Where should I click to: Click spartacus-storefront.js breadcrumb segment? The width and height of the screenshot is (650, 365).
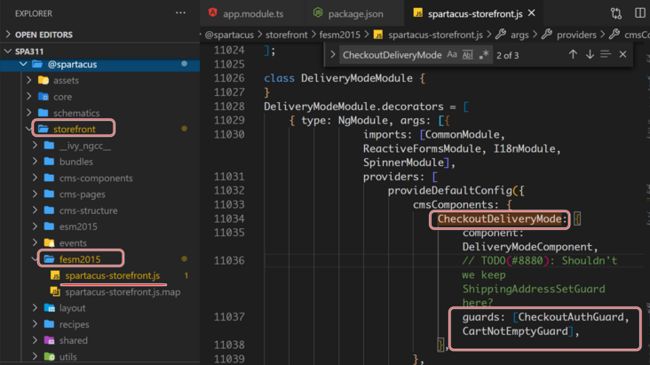tap(435, 35)
